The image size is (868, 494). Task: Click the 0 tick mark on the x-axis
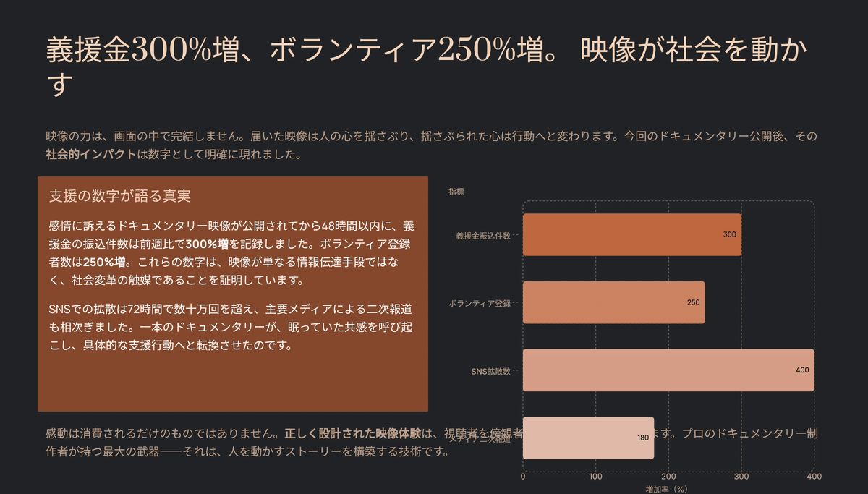(522, 474)
